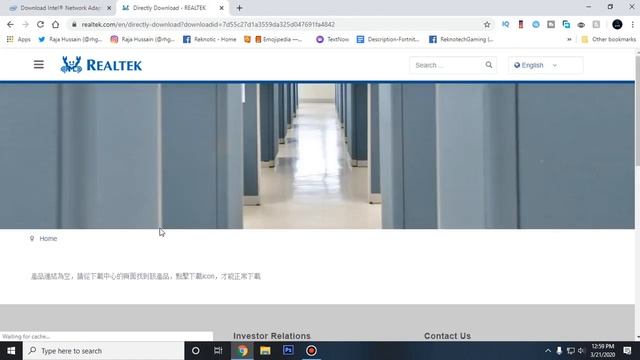Click the browser forward arrow
This screenshot has width=640, height=360.
tap(25, 24)
